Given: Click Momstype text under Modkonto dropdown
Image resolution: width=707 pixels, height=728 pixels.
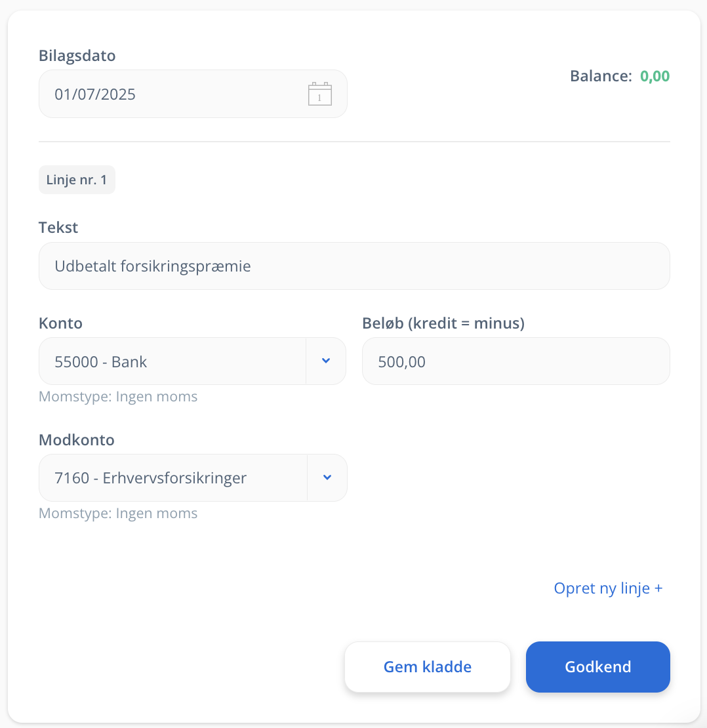Looking at the screenshot, I should [118, 513].
